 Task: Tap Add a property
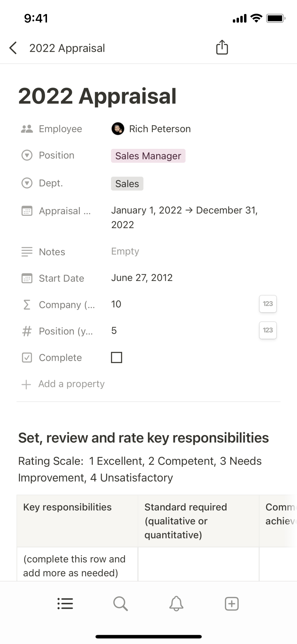71,384
